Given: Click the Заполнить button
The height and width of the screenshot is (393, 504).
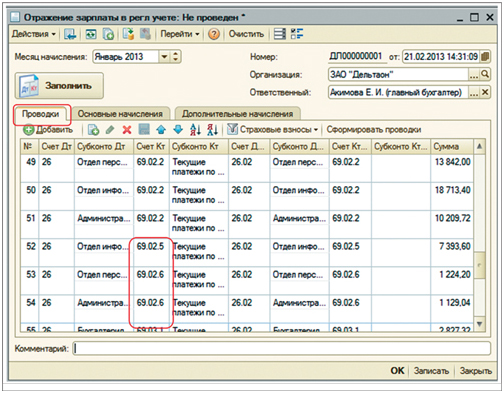Looking at the screenshot, I should [x=59, y=86].
